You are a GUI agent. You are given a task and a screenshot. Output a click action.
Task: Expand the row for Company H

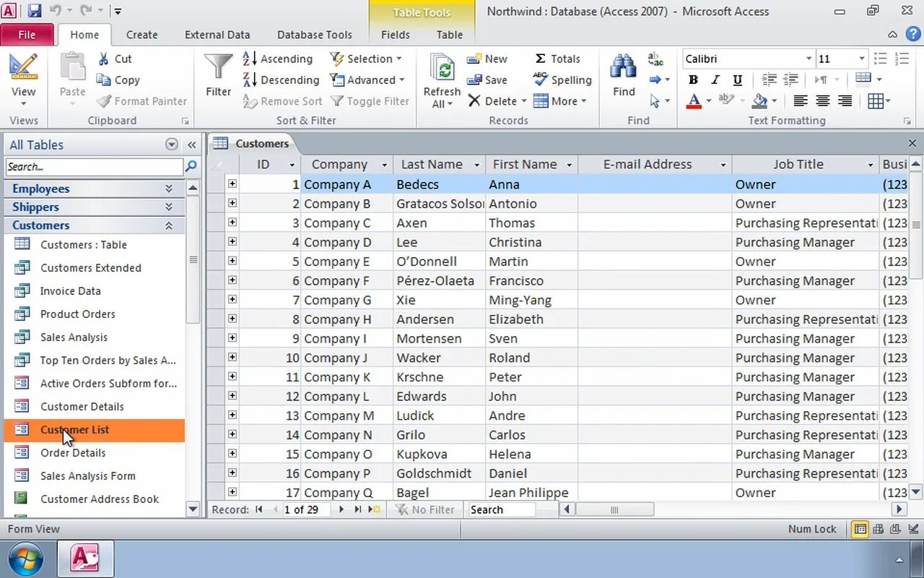pyautogui.click(x=232, y=319)
